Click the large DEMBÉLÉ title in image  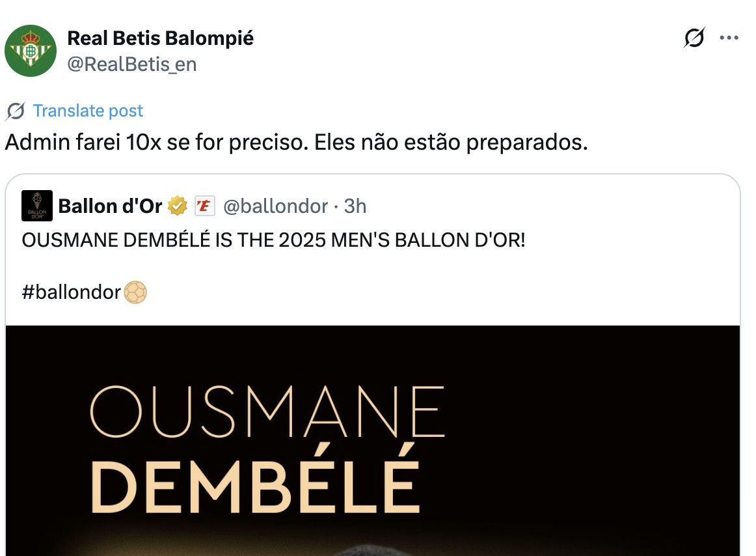click(x=254, y=479)
